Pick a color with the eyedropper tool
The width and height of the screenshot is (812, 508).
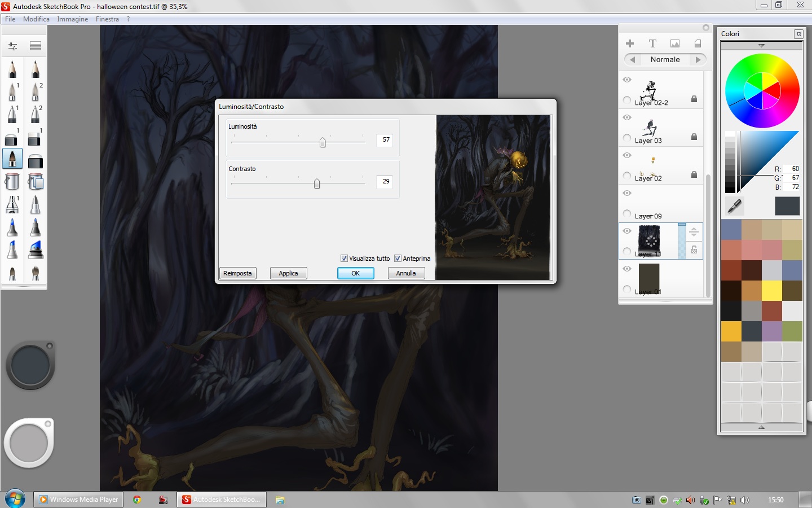pos(734,206)
